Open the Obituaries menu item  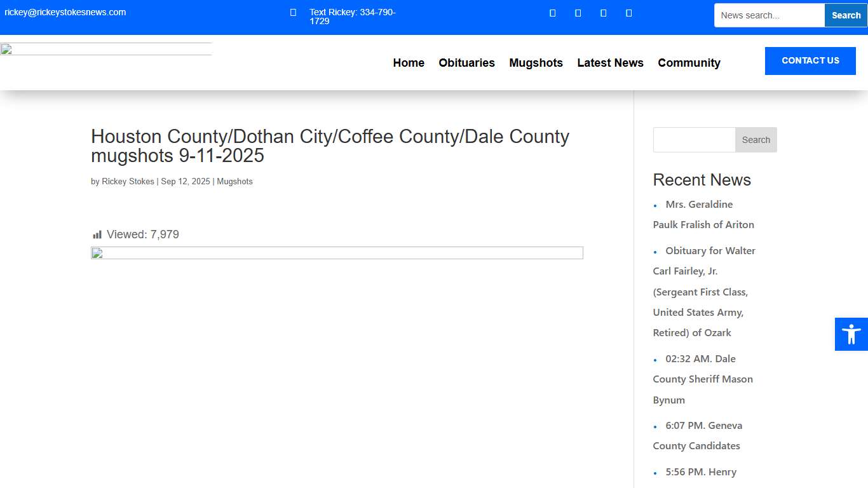click(x=467, y=63)
